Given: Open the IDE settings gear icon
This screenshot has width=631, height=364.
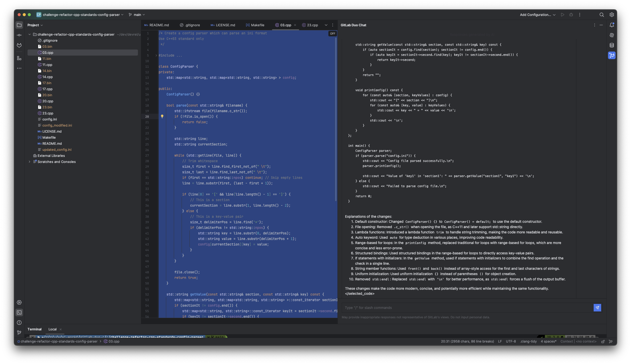Looking at the screenshot, I should pos(612,15).
